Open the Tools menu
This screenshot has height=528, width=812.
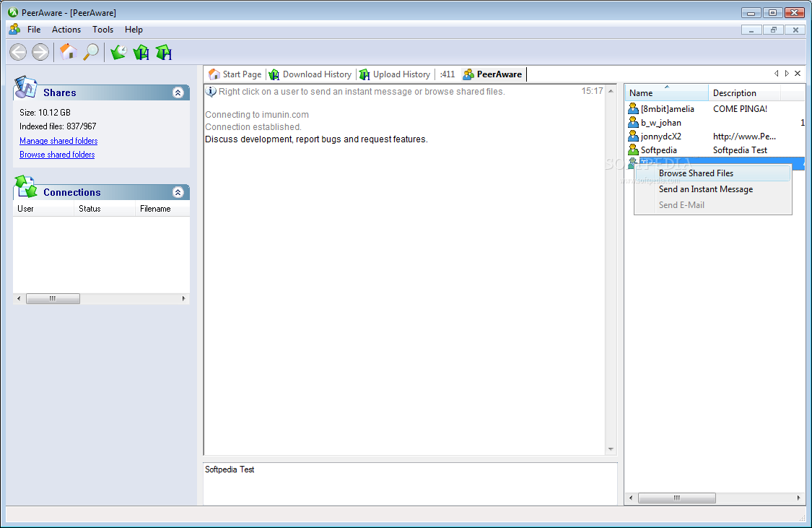click(103, 30)
